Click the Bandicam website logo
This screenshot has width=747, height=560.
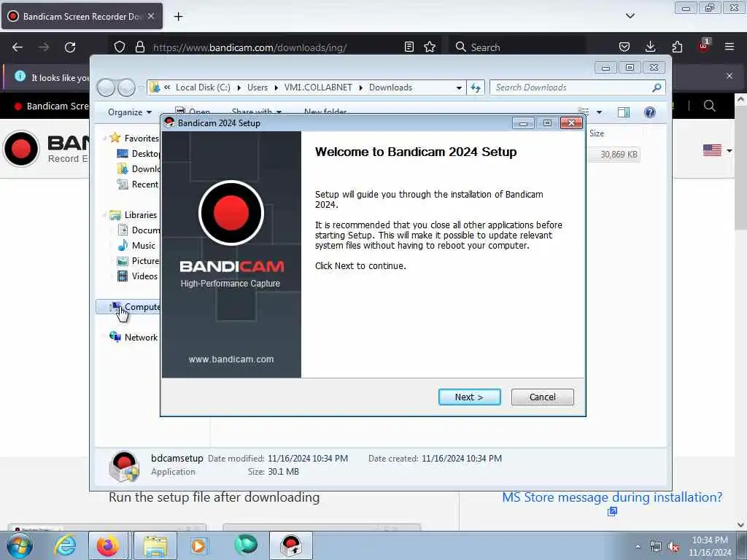click(x=46, y=149)
